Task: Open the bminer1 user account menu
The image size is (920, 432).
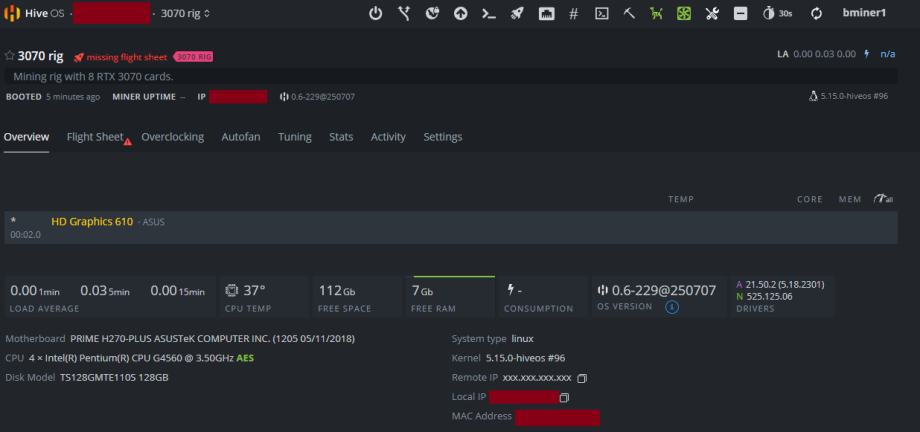Action: click(864, 14)
